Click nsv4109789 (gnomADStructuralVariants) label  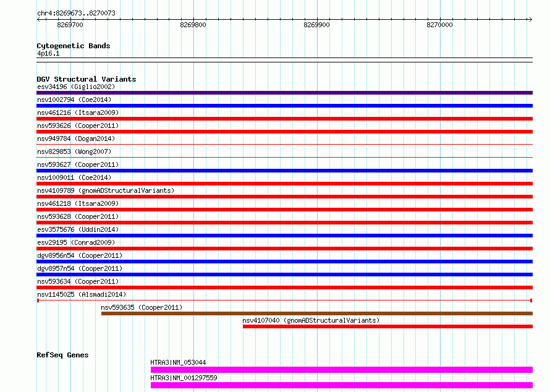pos(106,190)
